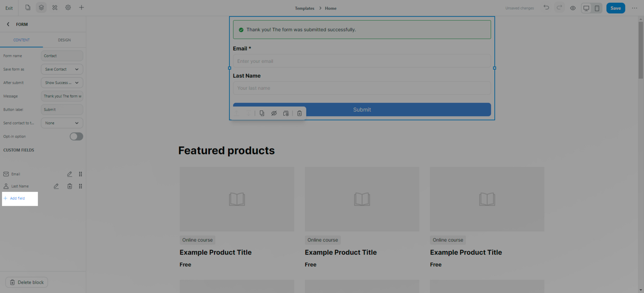The height and width of the screenshot is (293, 644).
Task: Edit the Last Name field pencil icon
Action: (x=56, y=186)
